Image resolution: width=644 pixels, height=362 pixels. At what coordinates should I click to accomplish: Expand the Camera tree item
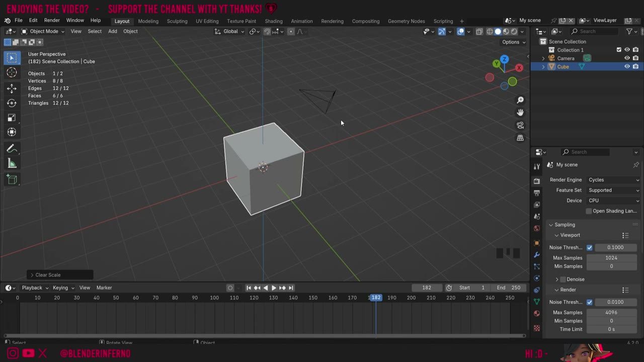coord(543,58)
